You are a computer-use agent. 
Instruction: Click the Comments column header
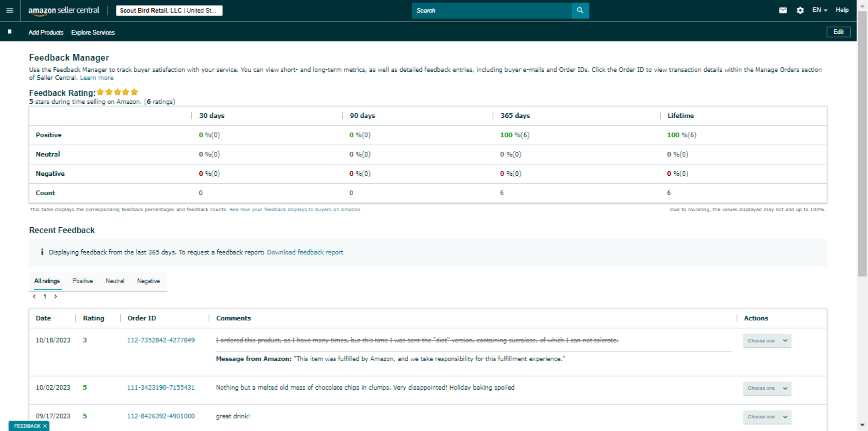[233, 318]
